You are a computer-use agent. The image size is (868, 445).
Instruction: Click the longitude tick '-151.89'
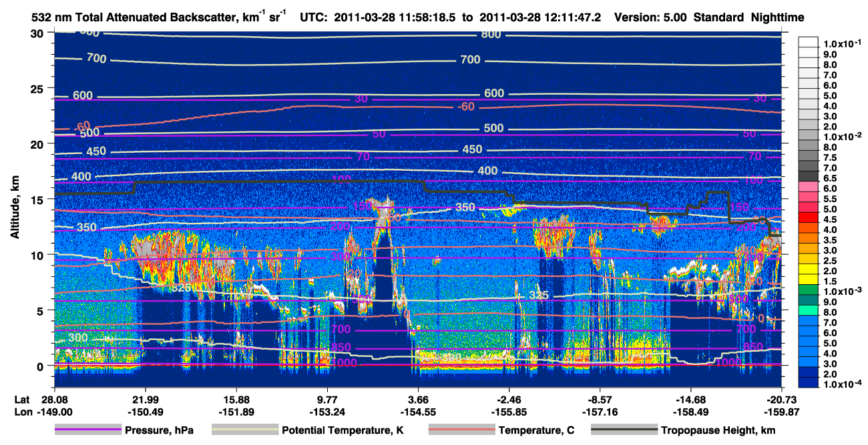pos(236,412)
